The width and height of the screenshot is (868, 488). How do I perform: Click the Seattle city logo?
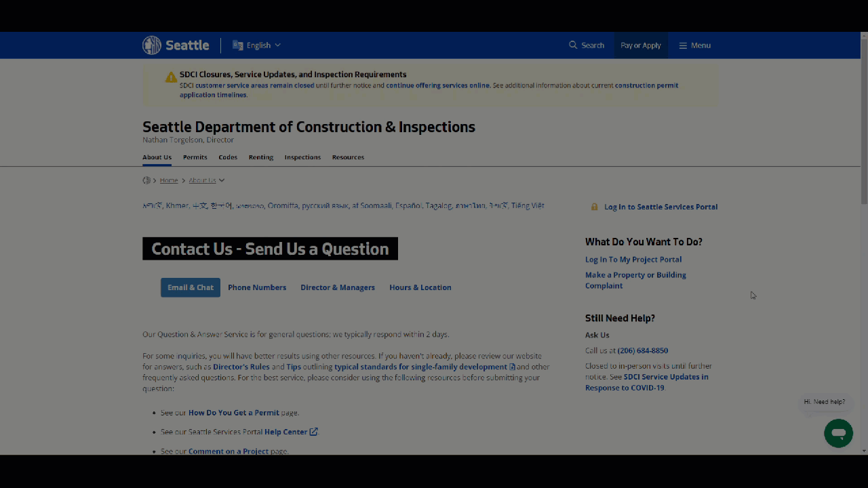click(x=176, y=45)
